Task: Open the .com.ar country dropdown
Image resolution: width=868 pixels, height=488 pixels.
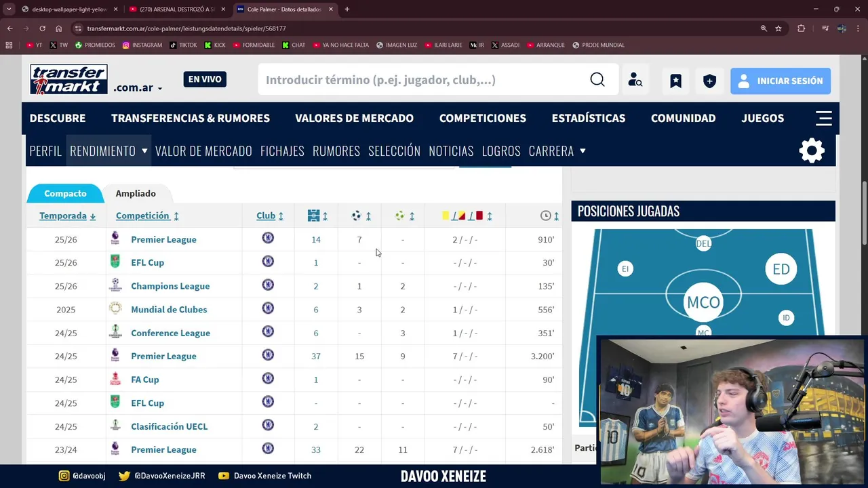Action: (x=138, y=88)
